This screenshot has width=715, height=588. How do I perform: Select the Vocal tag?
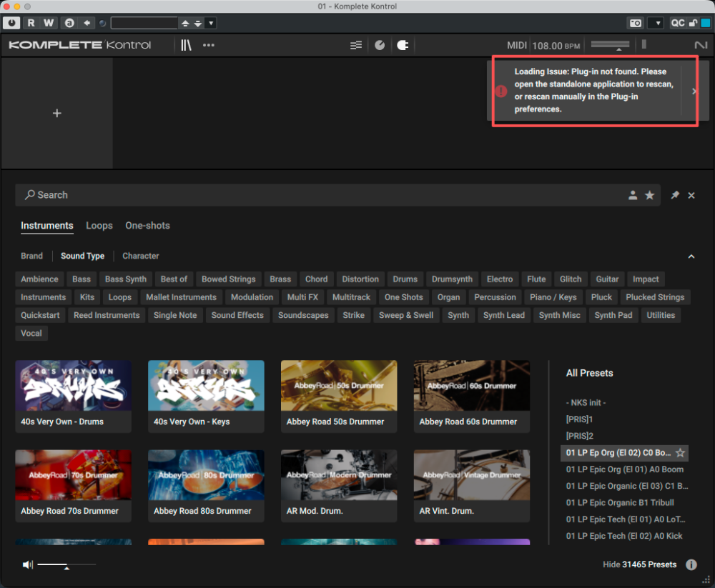point(31,333)
